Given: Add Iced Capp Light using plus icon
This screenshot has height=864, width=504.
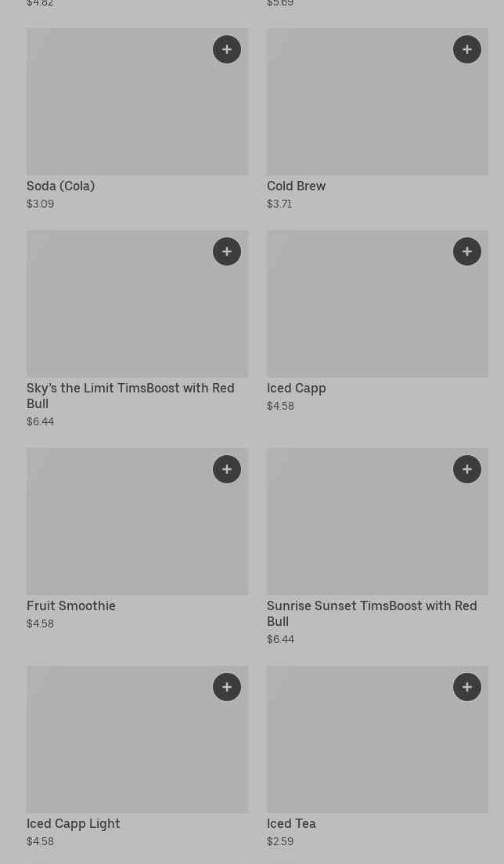Looking at the screenshot, I should coord(227,687).
